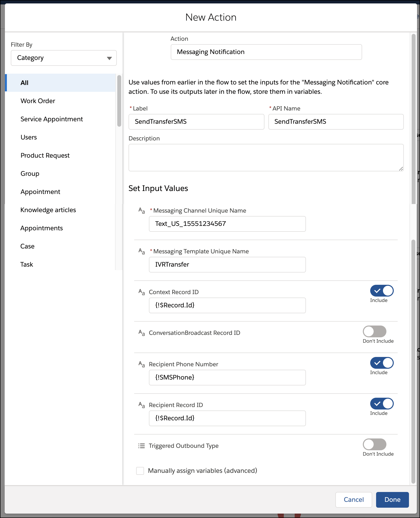Screen dimensions: 420x518
Task: Click the Cancel button
Action: point(354,500)
